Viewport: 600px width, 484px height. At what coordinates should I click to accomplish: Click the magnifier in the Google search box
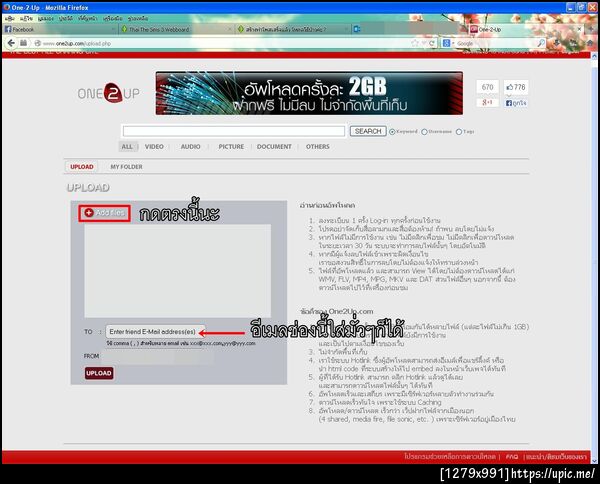click(541, 43)
